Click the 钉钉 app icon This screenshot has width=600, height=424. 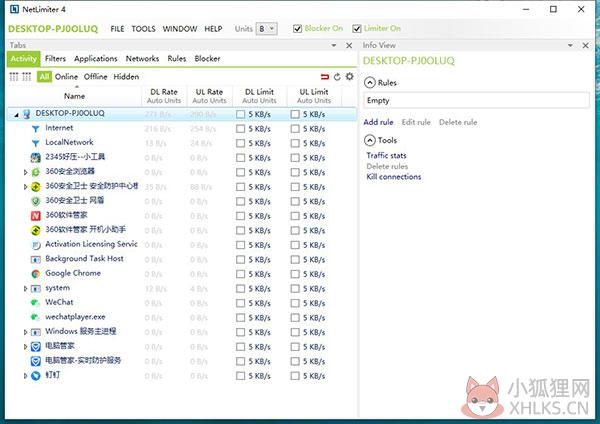tap(36, 376)
